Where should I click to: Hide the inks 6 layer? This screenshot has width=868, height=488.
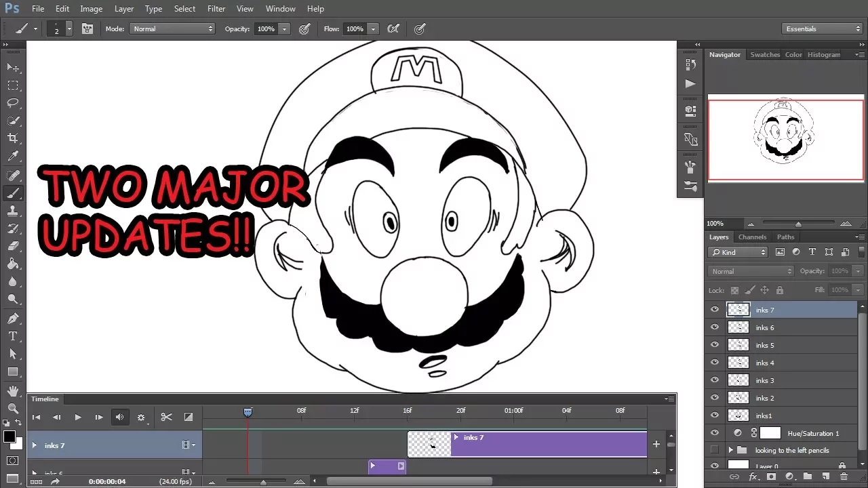(x=714, y=327)
